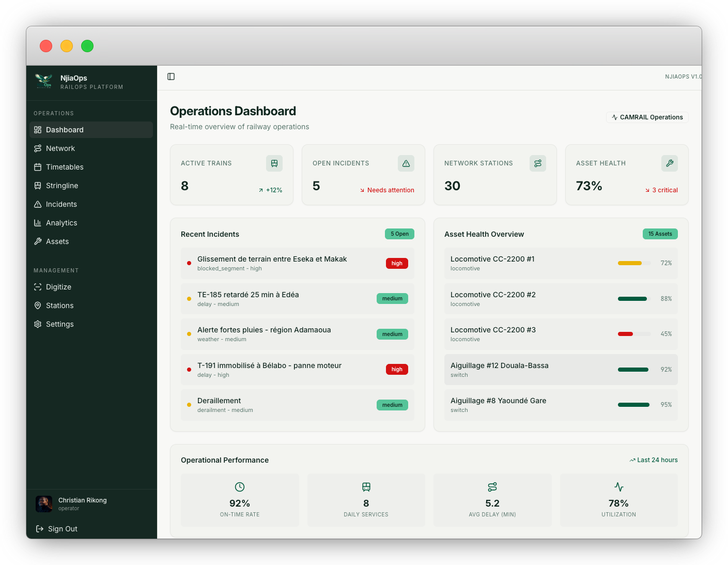Image resolution: width=728 pixels, height=565 pixels.
Task: Click the 92% On-Time Rate card
Action: (x=240, y=500)
